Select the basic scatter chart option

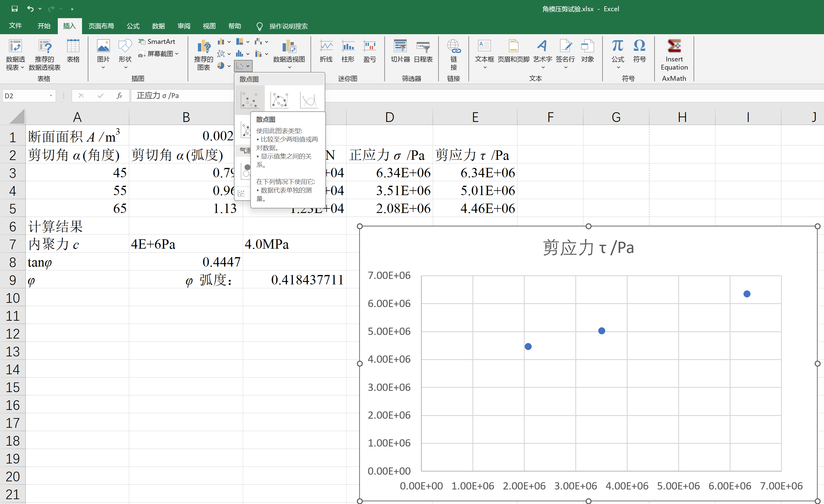(x=249, y=100)
